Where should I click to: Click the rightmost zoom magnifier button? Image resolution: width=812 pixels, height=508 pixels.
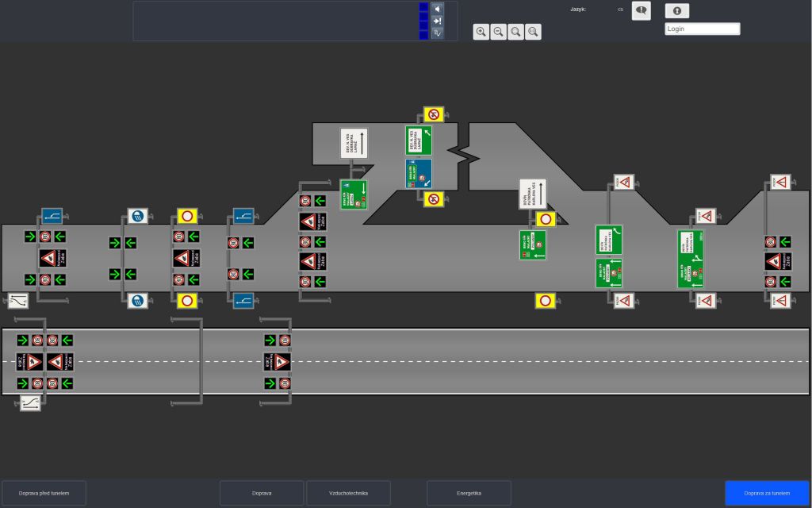(534, 32)
